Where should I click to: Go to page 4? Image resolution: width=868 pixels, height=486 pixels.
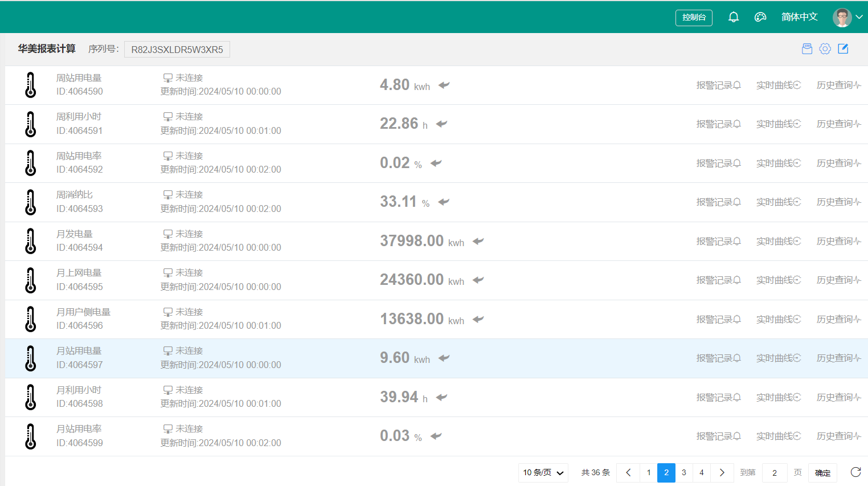pos(702,473)
